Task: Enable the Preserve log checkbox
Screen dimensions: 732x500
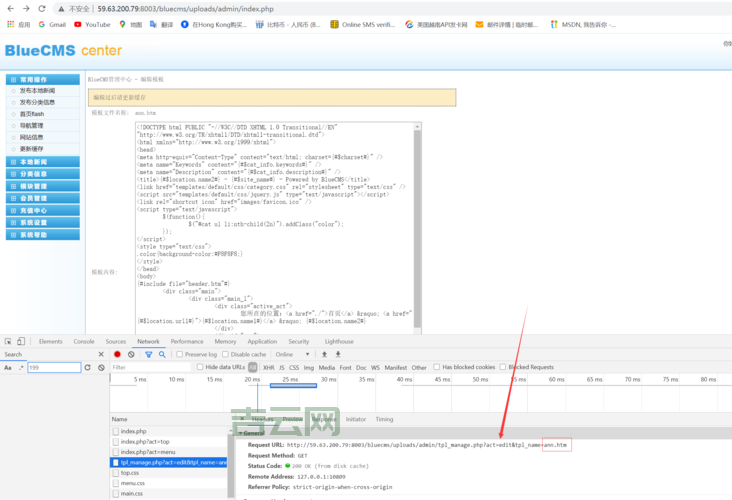Action: pos(179,354)
